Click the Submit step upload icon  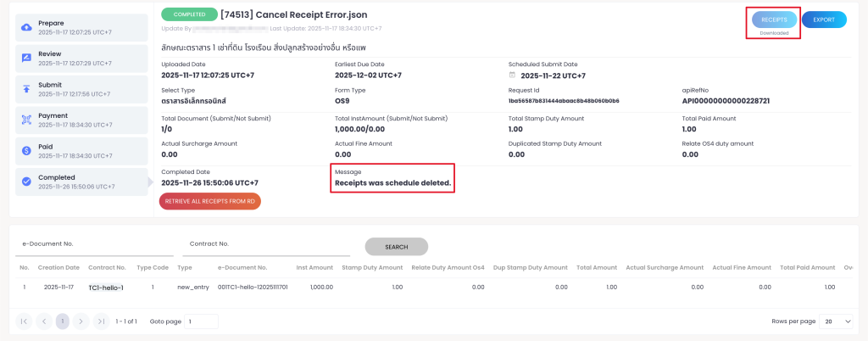(26, 89)
